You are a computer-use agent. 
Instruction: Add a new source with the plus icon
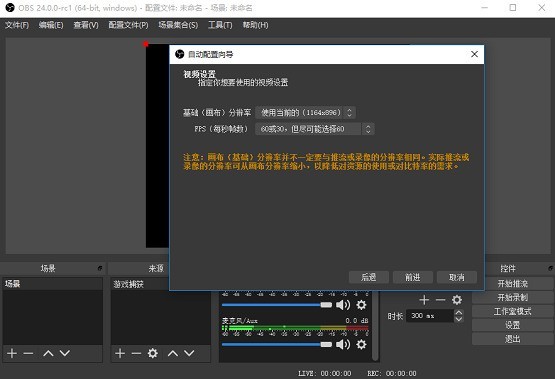(120, 353)
